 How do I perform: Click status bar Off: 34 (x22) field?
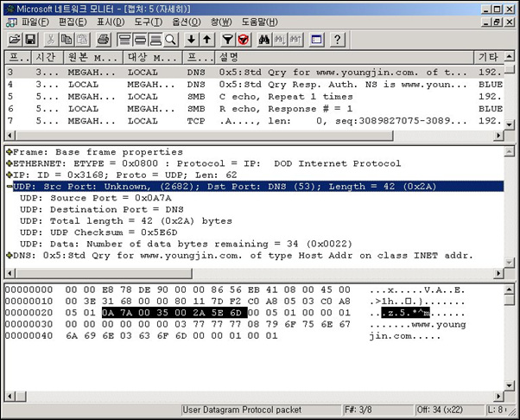[x=449, y=410]
